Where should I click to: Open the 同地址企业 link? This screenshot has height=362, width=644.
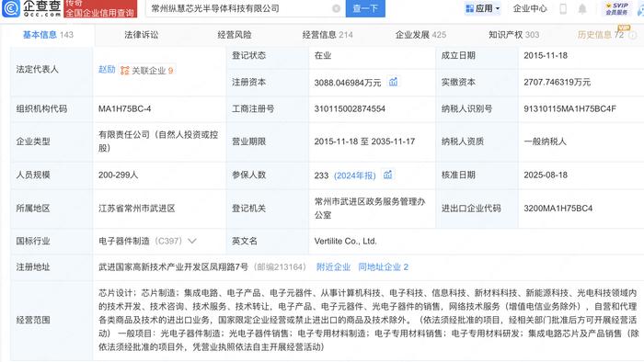(383, 266)
